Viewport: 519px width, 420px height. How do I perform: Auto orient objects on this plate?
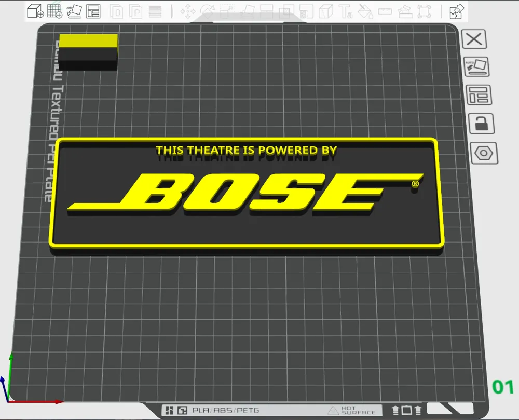(x=476, y=67)
